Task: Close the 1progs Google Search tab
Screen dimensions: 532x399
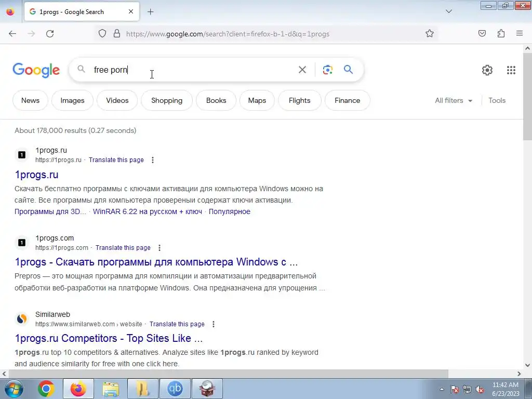Action: coord(130,11)
